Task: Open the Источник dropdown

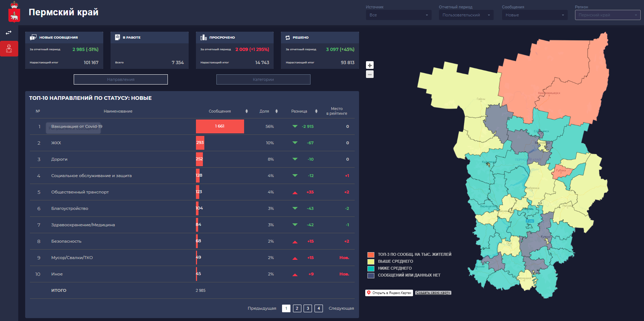Action: (398, 15)
